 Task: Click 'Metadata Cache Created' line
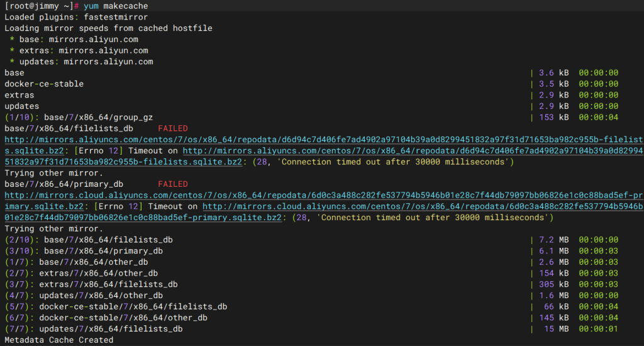tap(58, 340)
